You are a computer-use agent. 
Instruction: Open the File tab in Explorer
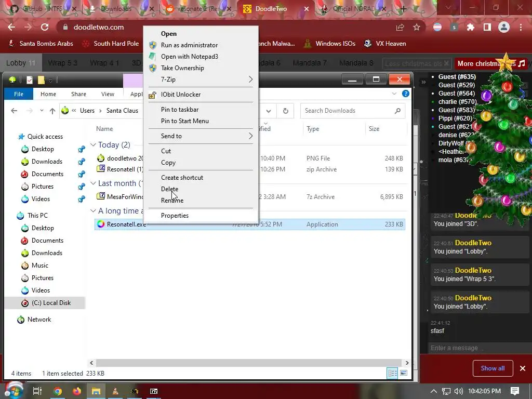[x=19, y=94]
